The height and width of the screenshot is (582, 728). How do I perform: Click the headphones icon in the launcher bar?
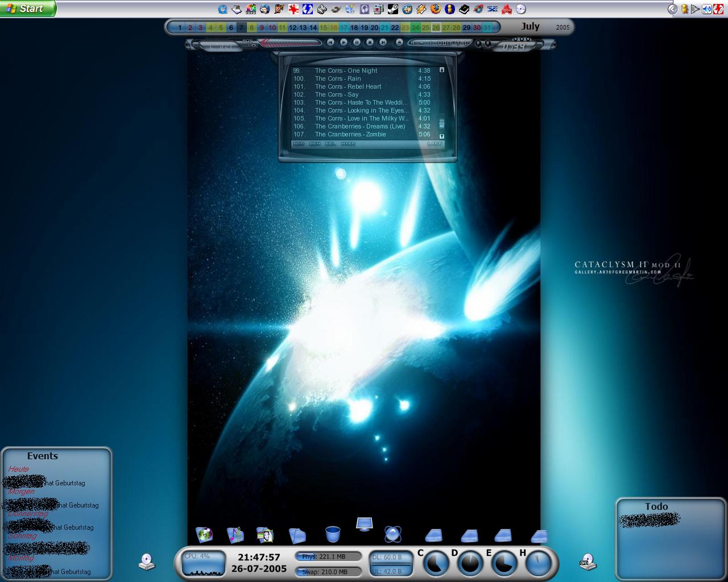click(365, 9)
